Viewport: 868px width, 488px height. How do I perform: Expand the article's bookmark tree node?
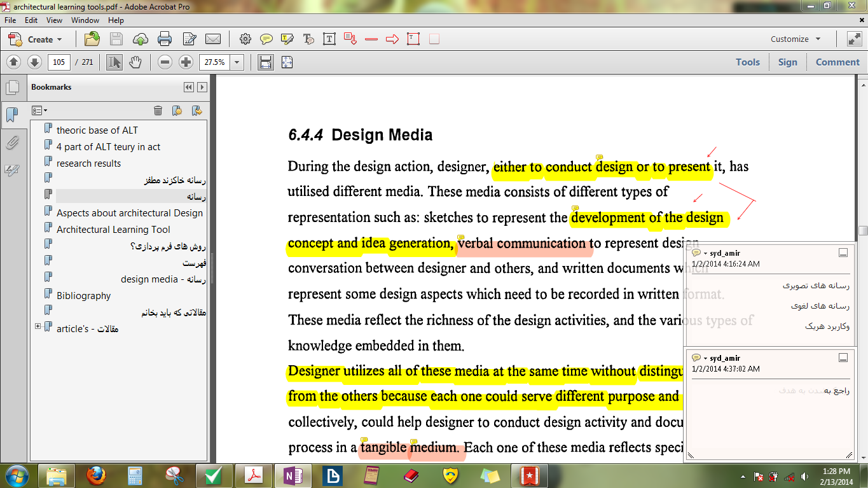(38, 327)
